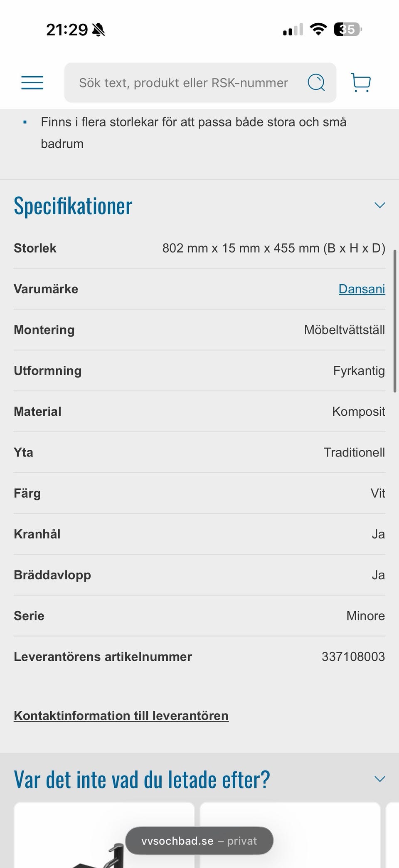Viewport: 399px width, 868px height.
Task: Tap the magnifying glass search icon
Action: click(316, 82)
